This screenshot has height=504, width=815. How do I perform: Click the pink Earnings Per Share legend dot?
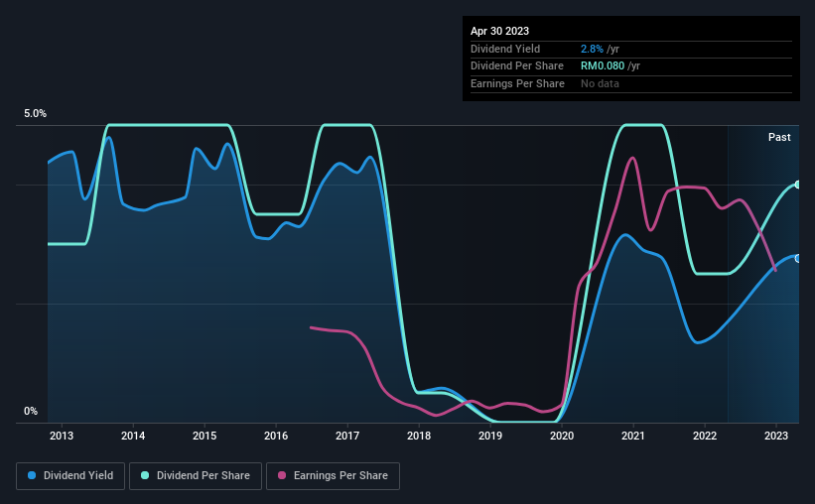[x=282, y=475]
